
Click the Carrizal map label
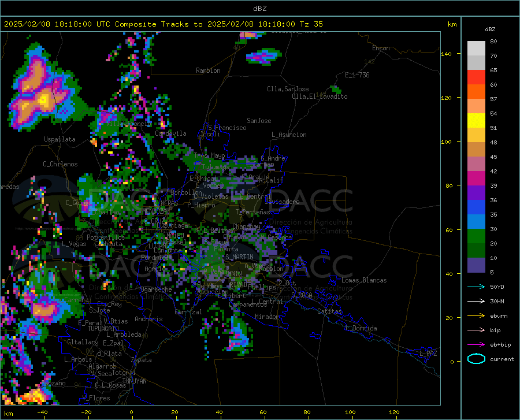188,312
